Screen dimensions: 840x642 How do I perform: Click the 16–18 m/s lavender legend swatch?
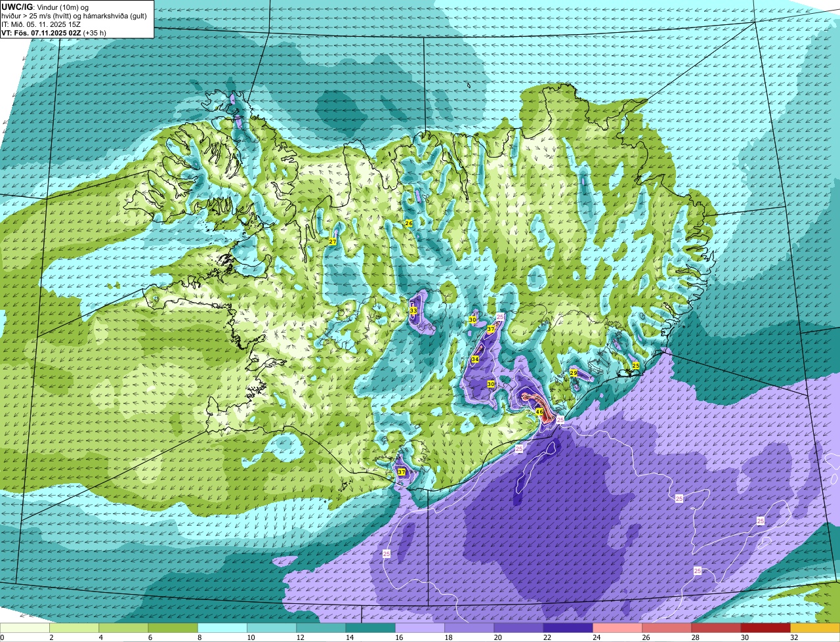click(x=420, y=628)
